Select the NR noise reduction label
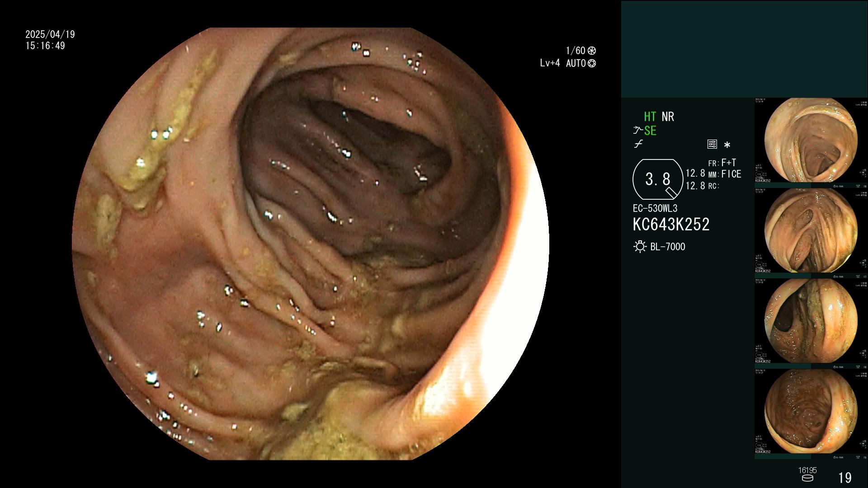Viewport: 868px width, 488px height. (x=668, y=117)
